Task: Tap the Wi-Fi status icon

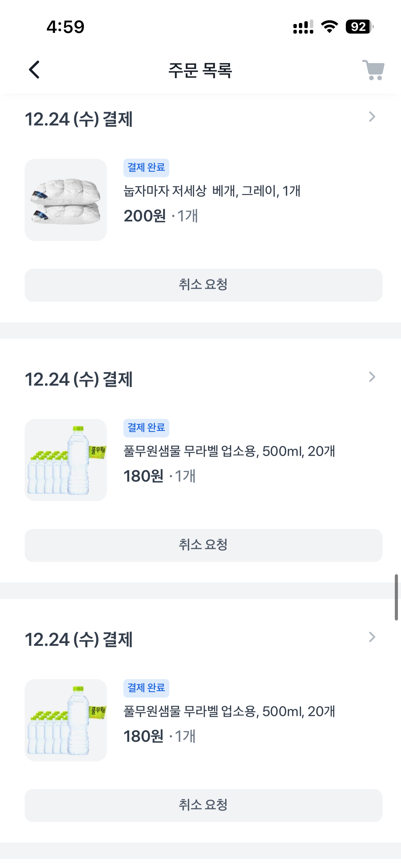Action: coord(329,26)
